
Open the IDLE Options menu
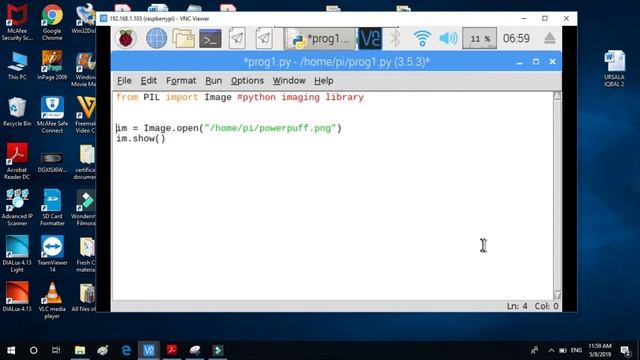point(247,81)
